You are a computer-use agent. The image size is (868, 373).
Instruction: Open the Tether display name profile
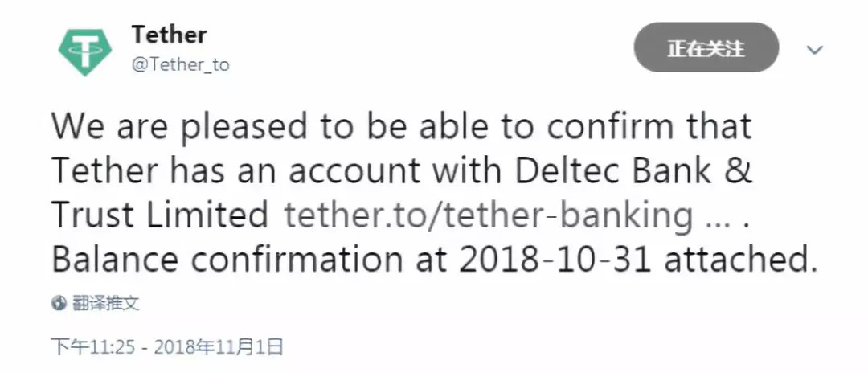pos(169,35)
